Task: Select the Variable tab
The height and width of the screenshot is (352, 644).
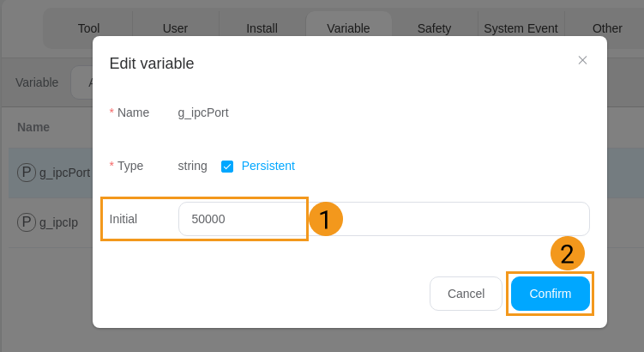Action: coord(348,28)
